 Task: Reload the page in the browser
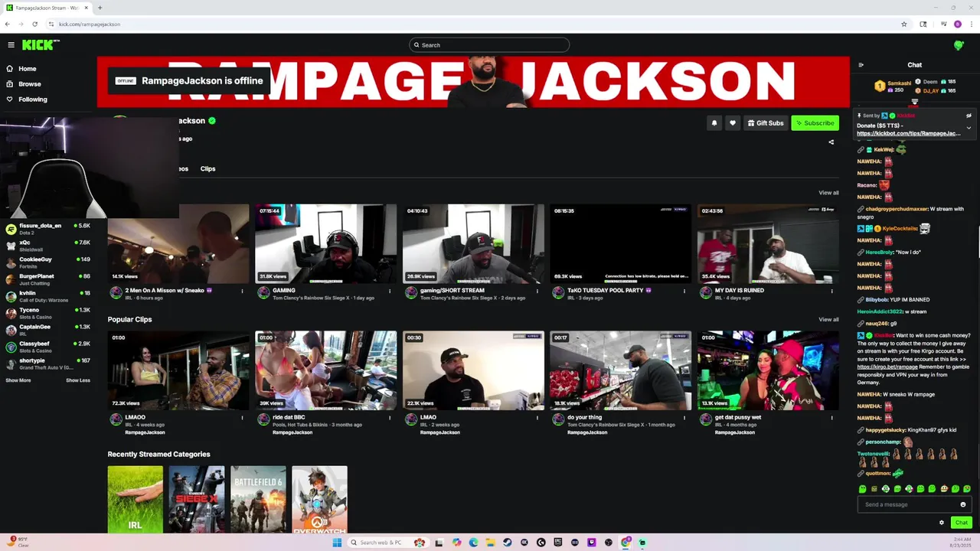click(34, 24)
